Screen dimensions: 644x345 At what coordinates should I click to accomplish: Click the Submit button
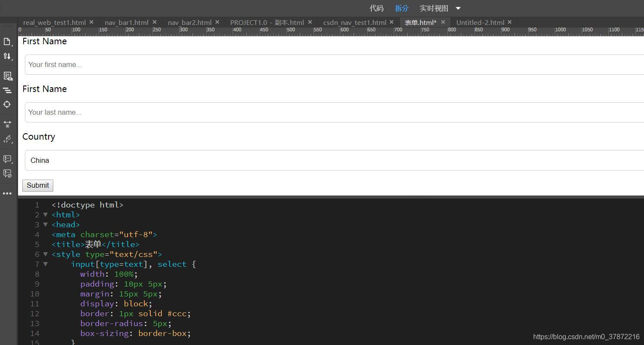click(x=38, y=186)
